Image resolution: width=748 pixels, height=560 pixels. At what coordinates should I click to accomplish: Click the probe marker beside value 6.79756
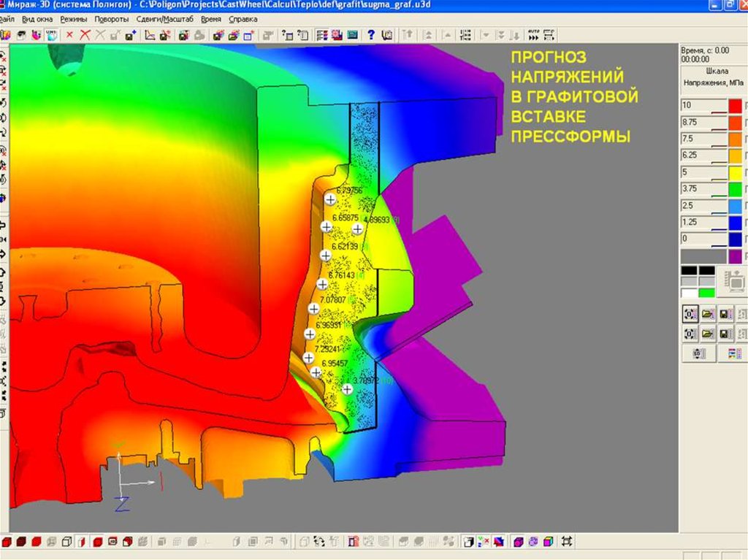330,199
